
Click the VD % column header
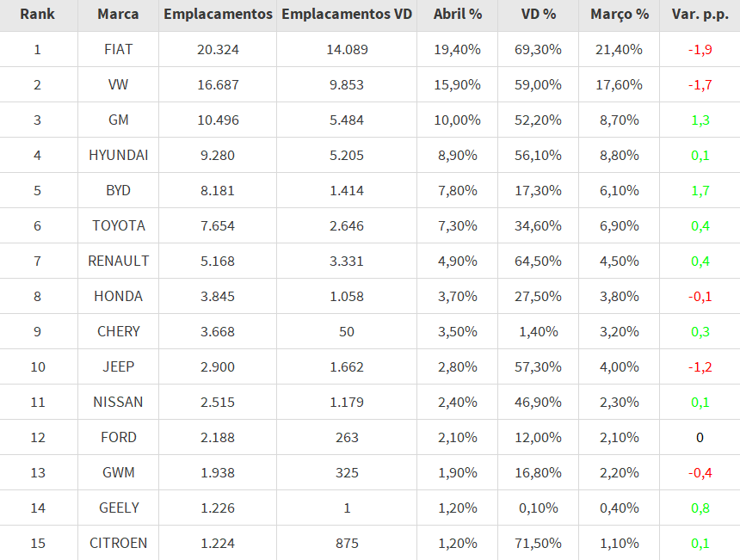(x=538, y=15)
